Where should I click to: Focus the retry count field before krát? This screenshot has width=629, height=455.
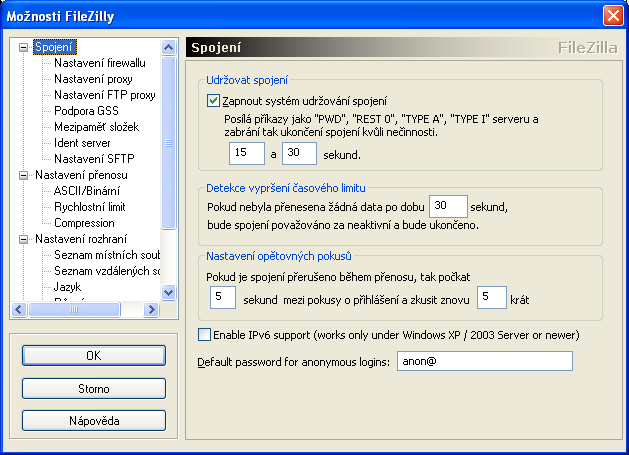coord(493,297)
